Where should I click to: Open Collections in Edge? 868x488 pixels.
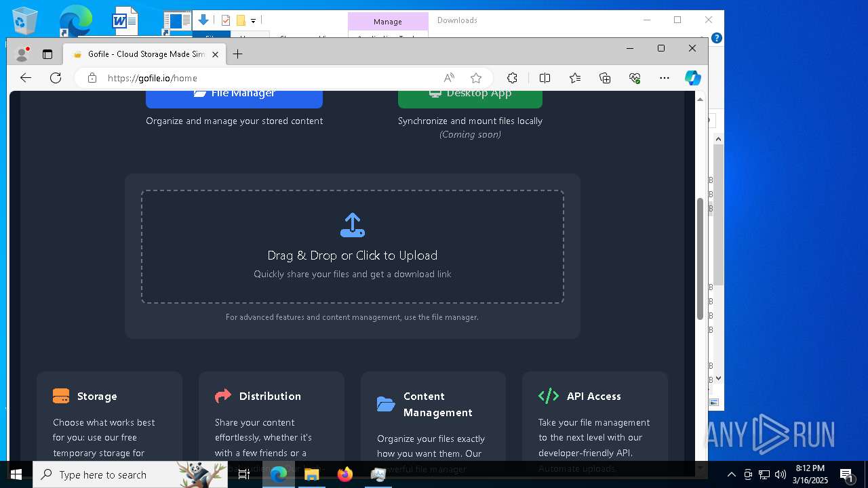[x=605, y=78]
